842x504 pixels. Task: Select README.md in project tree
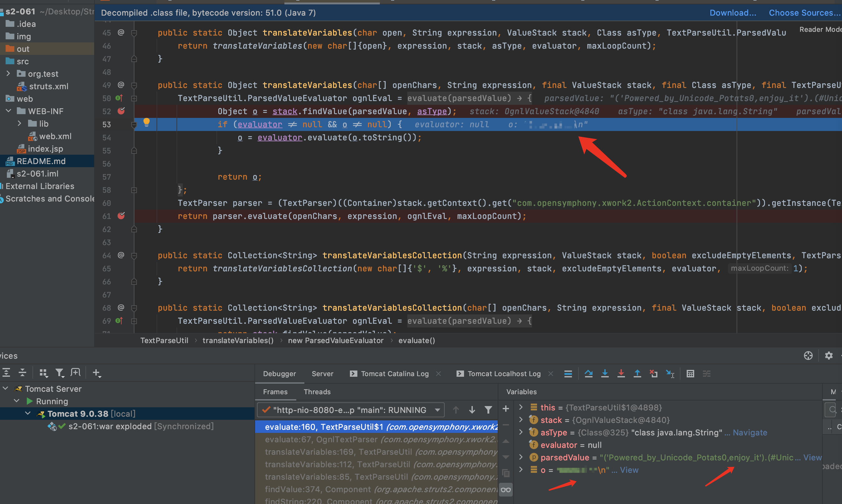pos(41,161)
